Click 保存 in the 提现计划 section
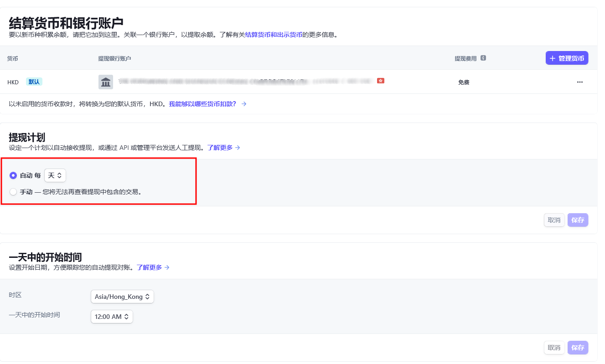This screenshot has width=605, height=364. click(x=578, y=220)
